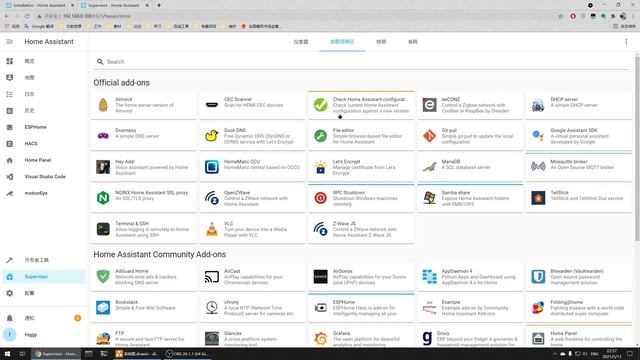Viewport: 640px width, 360px height.
Task: Open the AppDaemon 4 add-on icon
Action: [x=429, y=277]
